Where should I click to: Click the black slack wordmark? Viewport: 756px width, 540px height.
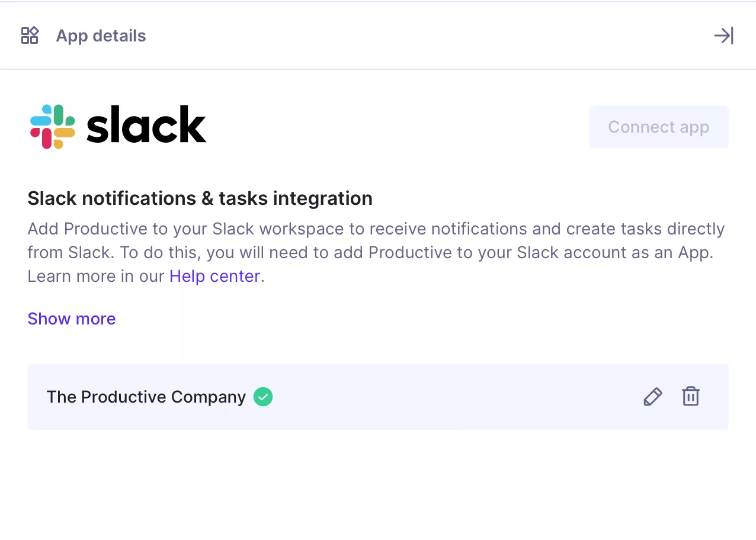146,125
